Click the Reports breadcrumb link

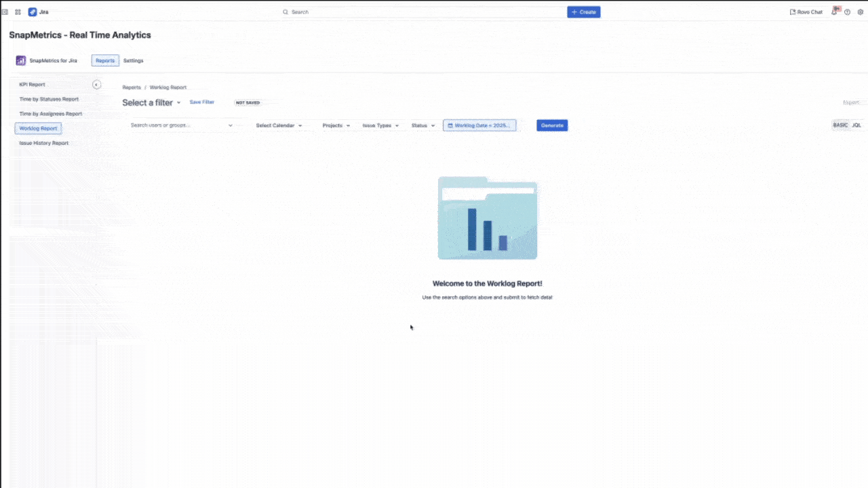pyautogui.click(x=132, y=87)
